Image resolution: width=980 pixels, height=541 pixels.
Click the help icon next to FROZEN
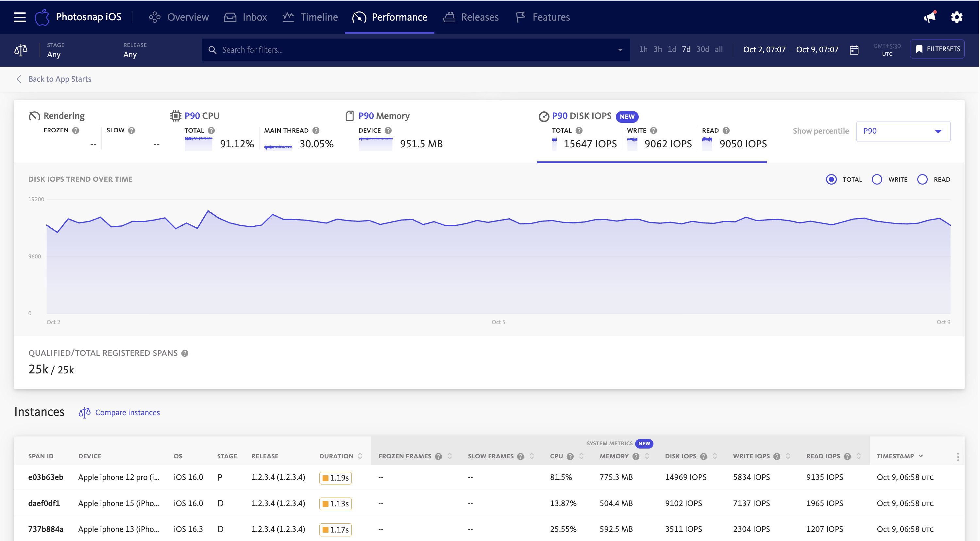click(x=76, y=130)
